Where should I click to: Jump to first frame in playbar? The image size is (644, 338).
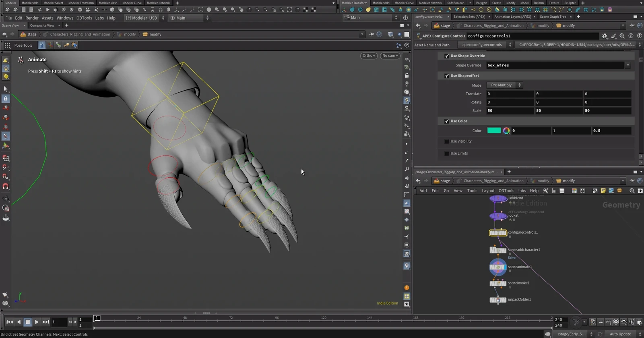9,322
